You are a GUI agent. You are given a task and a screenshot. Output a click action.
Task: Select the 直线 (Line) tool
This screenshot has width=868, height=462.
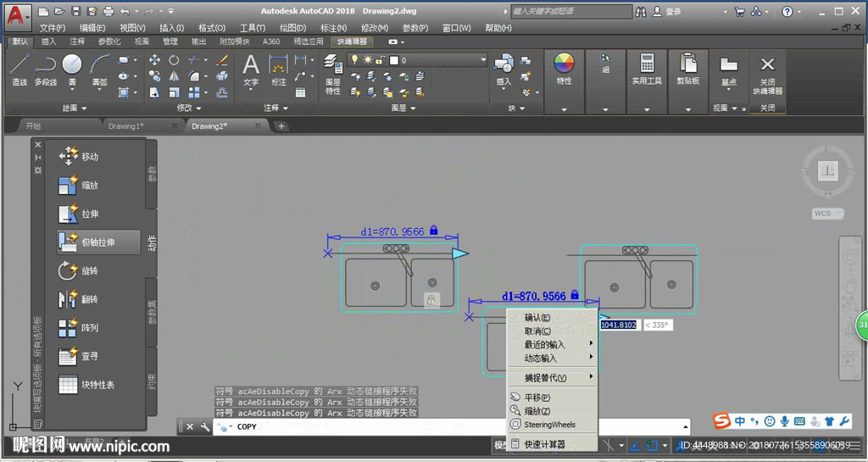point(19,70)
